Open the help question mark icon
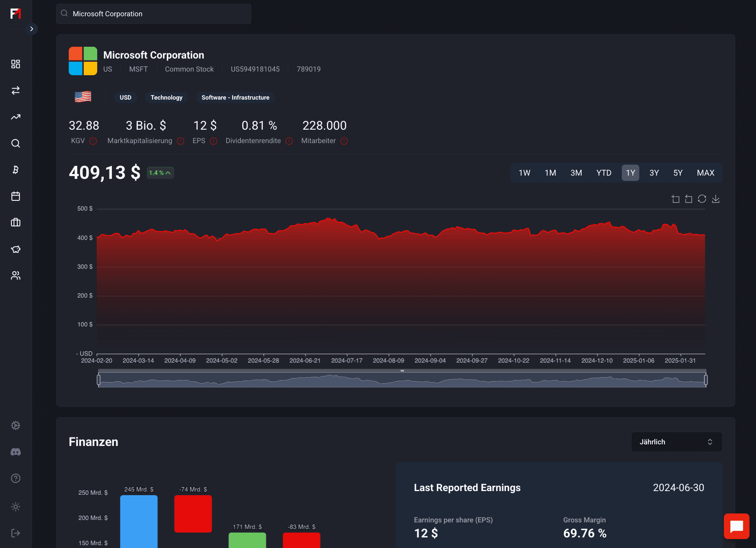This screenshot has width=756, height=548. tap(15, 478)
